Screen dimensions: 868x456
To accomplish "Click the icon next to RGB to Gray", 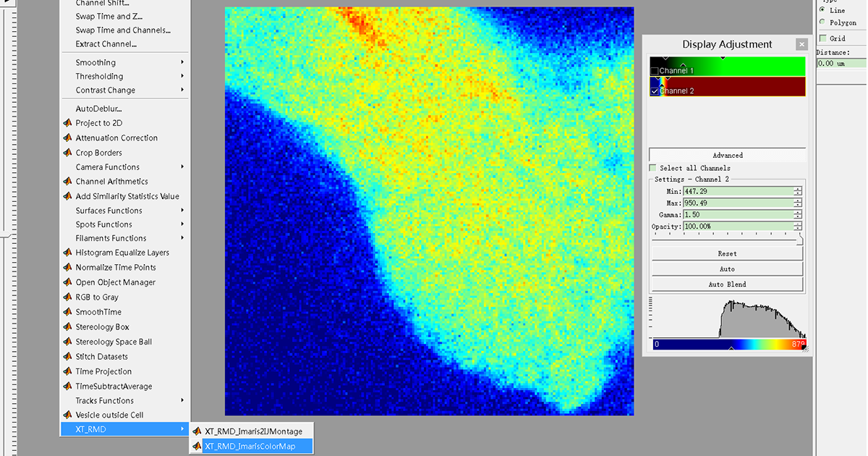I will click(x=67, y=297).
